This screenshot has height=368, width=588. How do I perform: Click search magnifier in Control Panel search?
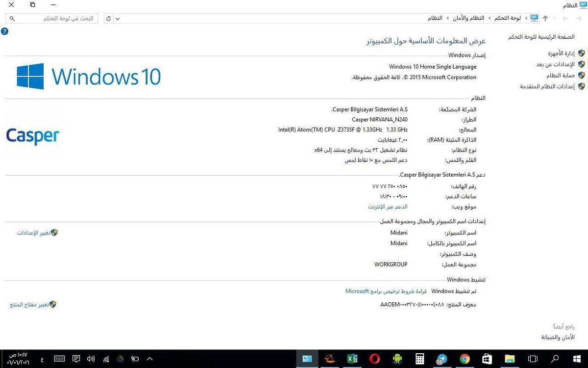tap(12, 18)
